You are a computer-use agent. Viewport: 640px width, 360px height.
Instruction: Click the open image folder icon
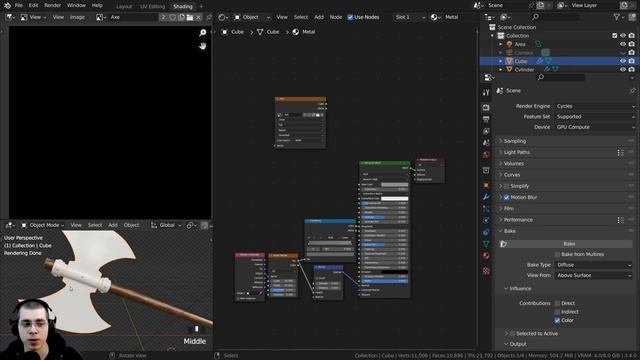(x=190, y=17)
